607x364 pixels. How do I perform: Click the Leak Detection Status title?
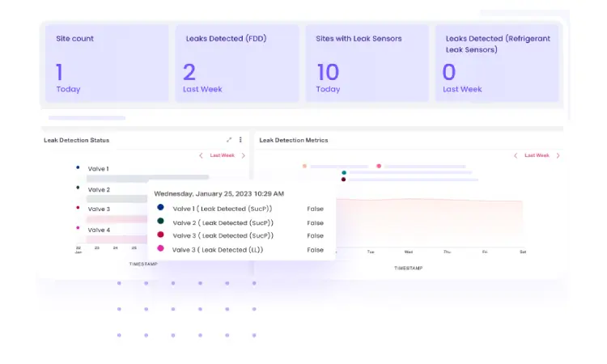[76, 140]
